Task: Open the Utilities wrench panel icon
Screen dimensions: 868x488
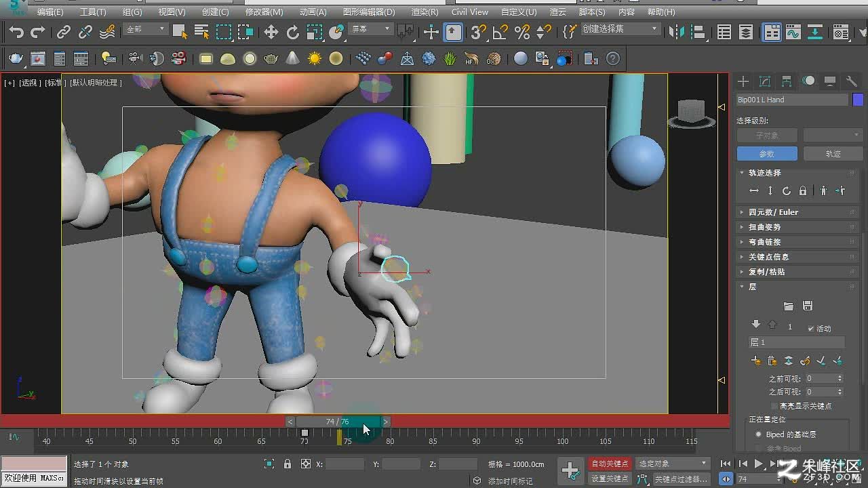Action: pos(852,81)
